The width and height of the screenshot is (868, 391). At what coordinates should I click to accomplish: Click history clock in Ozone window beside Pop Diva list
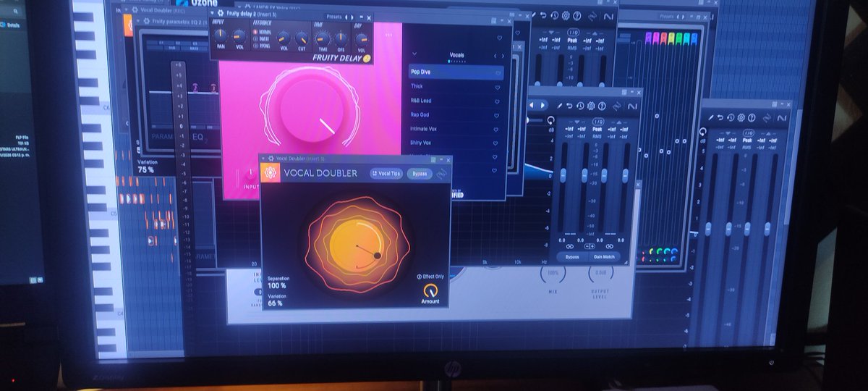(x=555, y=15)
